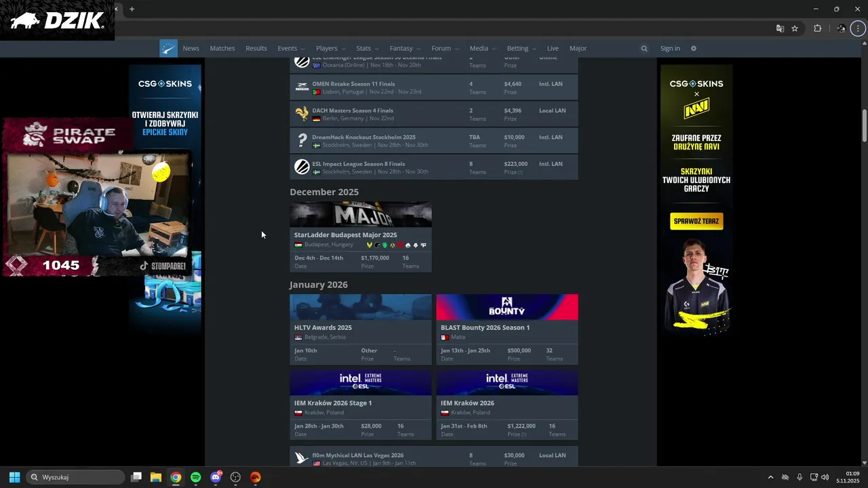Screen dimensions: 868x488
Task: Open the IEM Kraków 2026 Stage 1 banner
Action: (x=361, y=382)
